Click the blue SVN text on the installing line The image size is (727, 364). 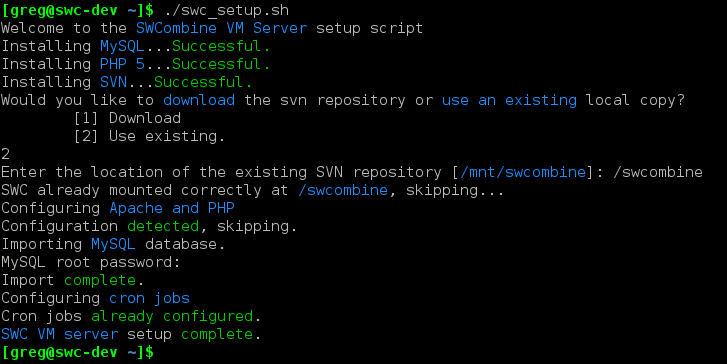[113, 82]
